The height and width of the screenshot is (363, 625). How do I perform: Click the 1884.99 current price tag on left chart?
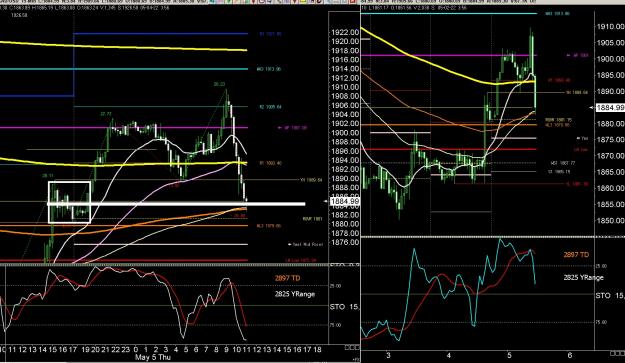[345, 202]
